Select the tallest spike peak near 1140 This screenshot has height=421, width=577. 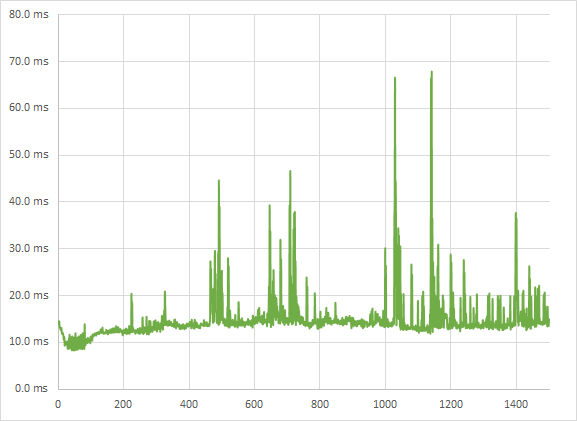pyautogui.click(x=431, y=72)
